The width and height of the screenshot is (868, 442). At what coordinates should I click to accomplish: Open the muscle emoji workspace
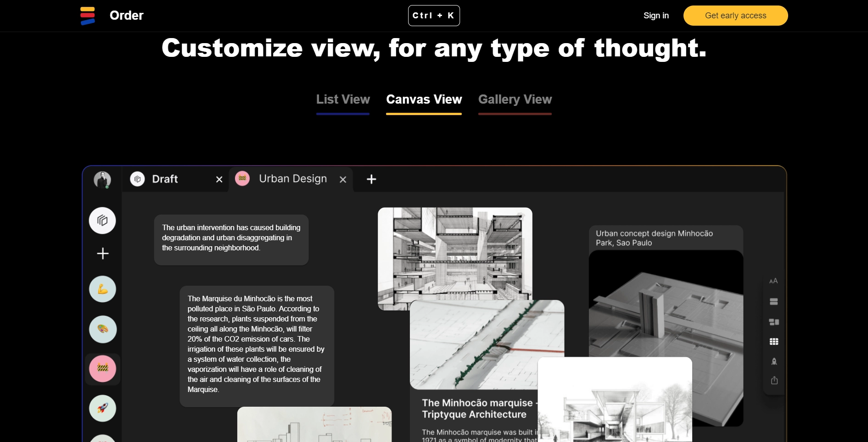(102, 289)
